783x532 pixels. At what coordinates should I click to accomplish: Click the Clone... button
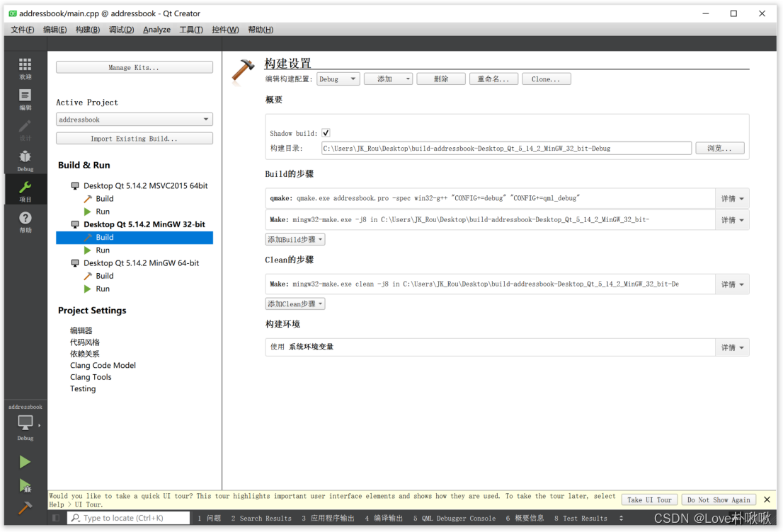click(546, 79)
